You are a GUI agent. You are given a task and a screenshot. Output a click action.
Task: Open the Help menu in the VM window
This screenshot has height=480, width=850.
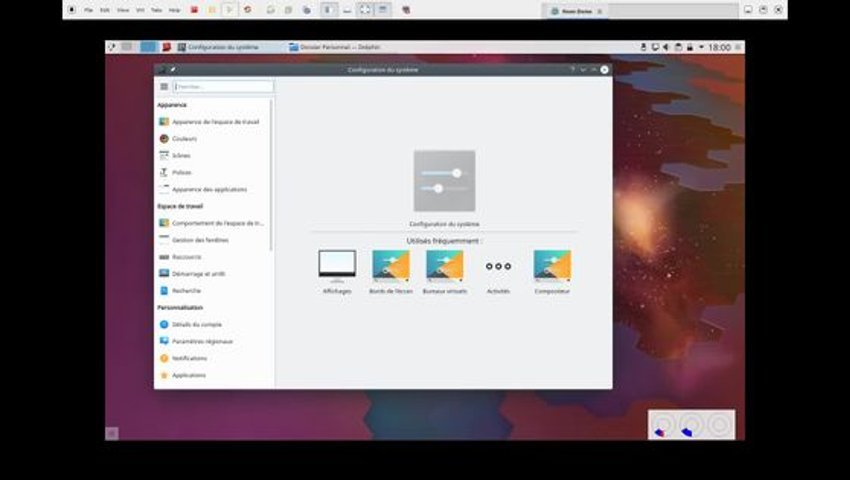175,10
